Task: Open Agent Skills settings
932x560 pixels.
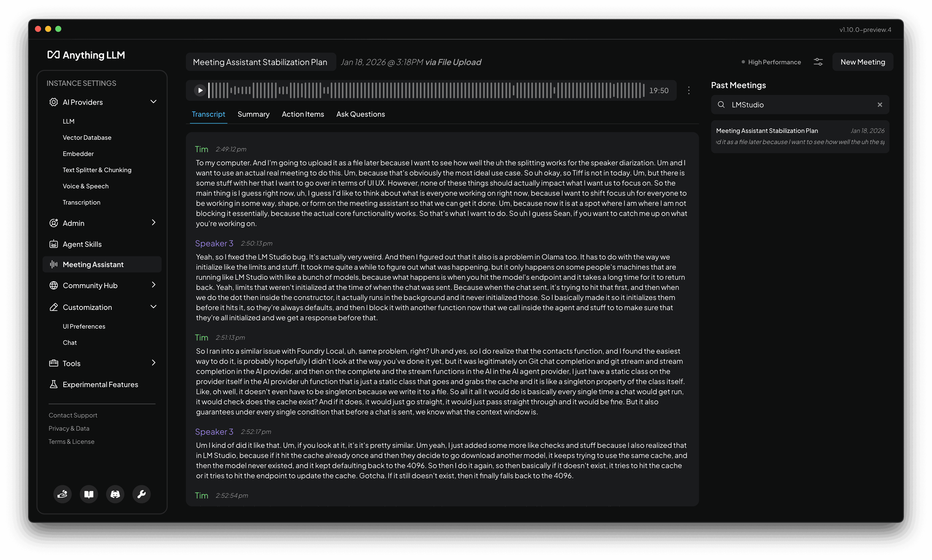Action: coord(82,244)
